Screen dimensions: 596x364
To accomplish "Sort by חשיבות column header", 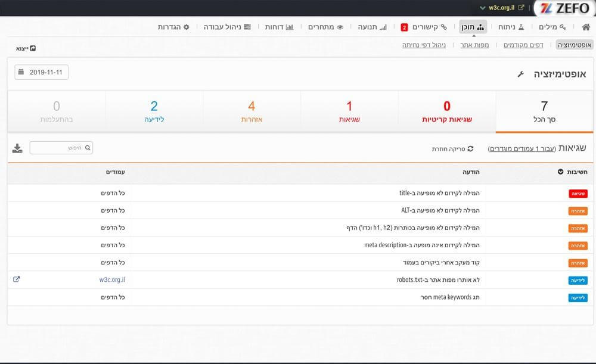I will coord(572,172).
